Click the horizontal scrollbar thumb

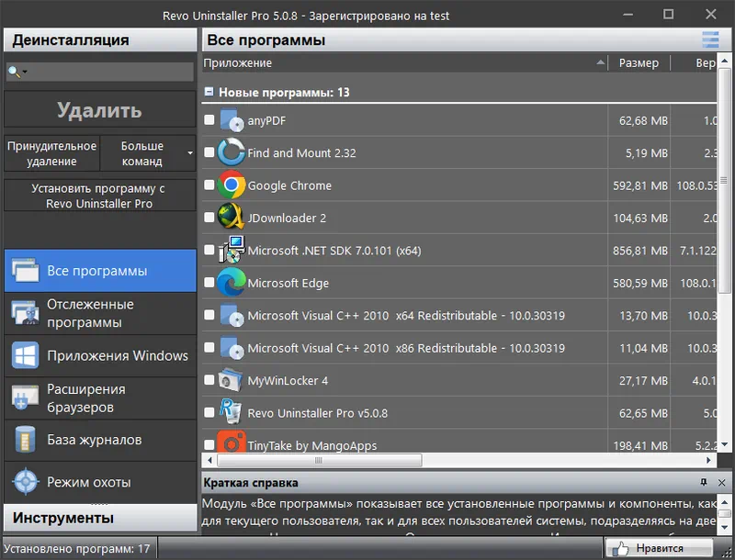pyautogui.click(x=319, y=460)
